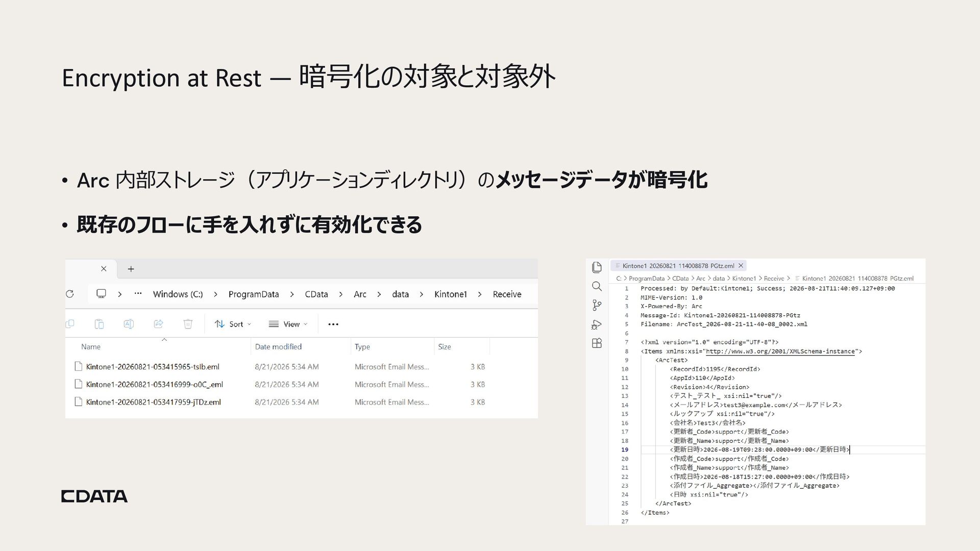Image resolution: width=980 pixels, height=551 pixels.
Task: Expand chevron after Kintone1 breadcrumb
Action: (x=480, y=294)
